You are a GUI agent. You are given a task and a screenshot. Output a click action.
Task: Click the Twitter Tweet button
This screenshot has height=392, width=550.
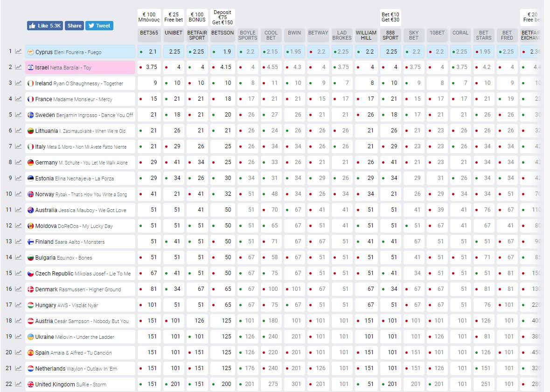[99, 26]
